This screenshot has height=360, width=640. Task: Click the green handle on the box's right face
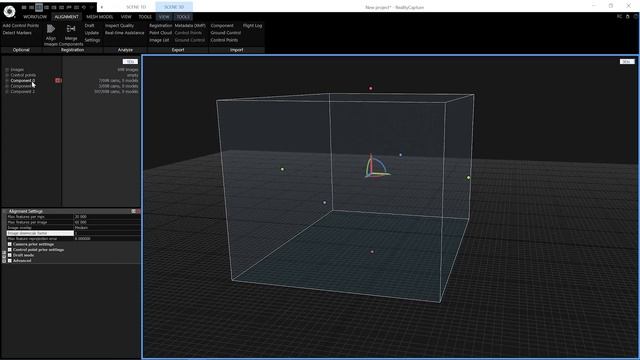(x=468, y=178)
